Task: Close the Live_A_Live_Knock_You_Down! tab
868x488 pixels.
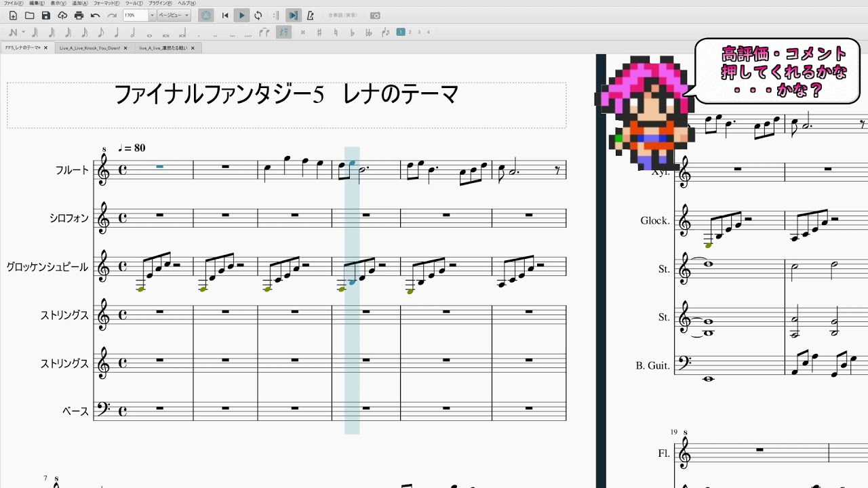Action: tap(125, 48)
